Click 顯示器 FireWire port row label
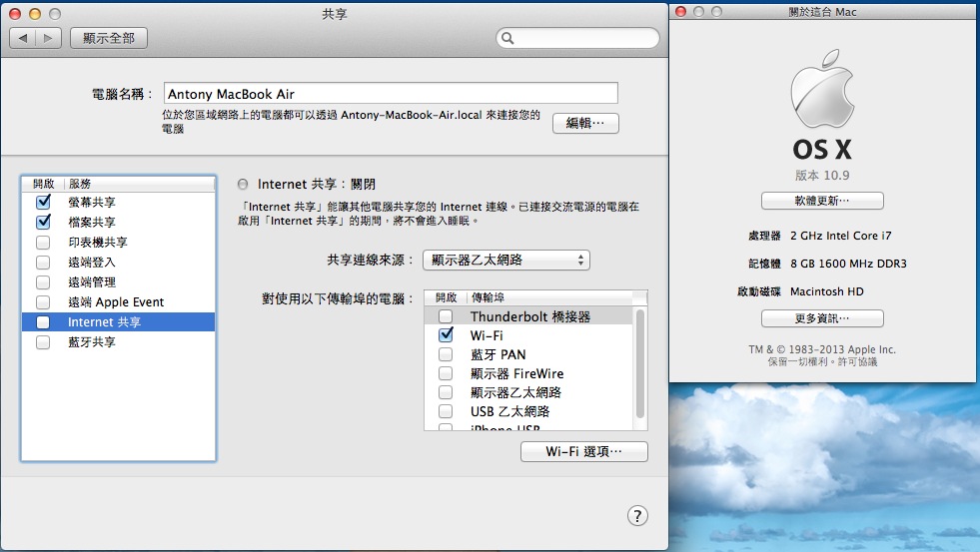This screenshot has width=980, height=552. click(516, 373)
